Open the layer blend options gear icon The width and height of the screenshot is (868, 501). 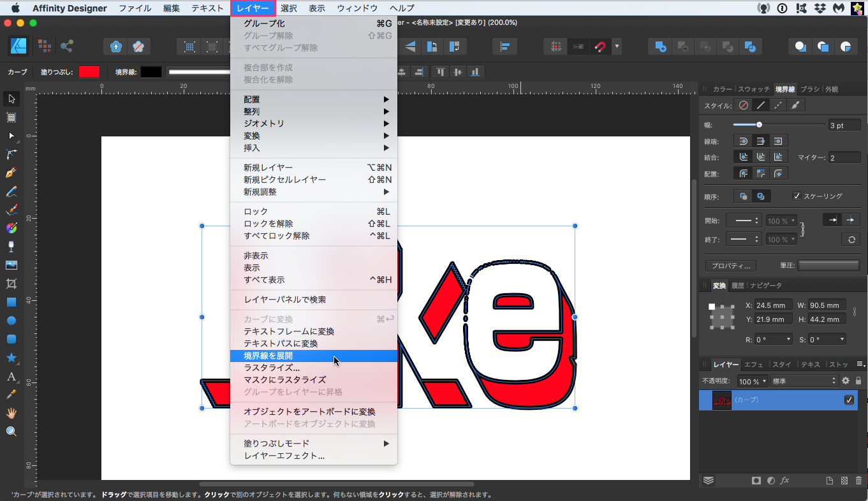846,381
